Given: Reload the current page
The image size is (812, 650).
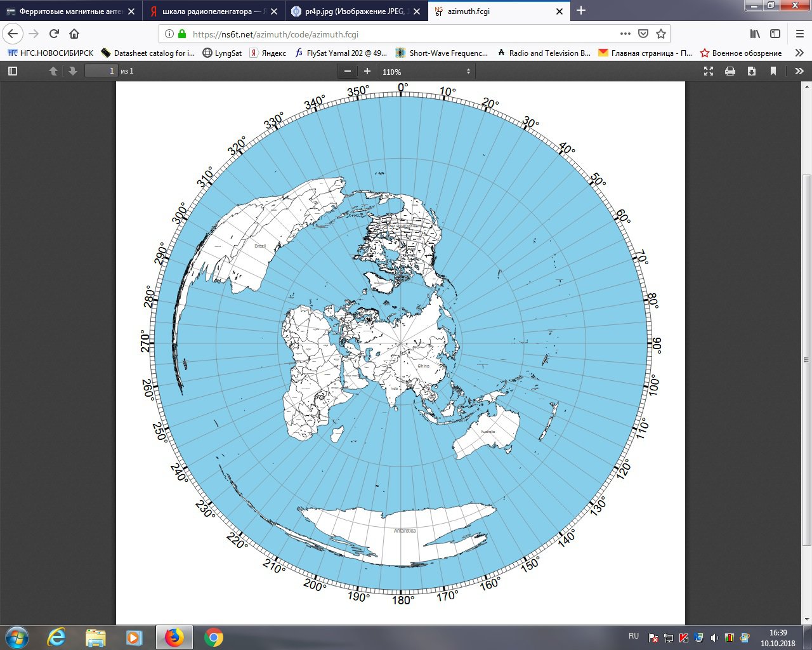Looking at the screenshot, I should pos(55,34).
